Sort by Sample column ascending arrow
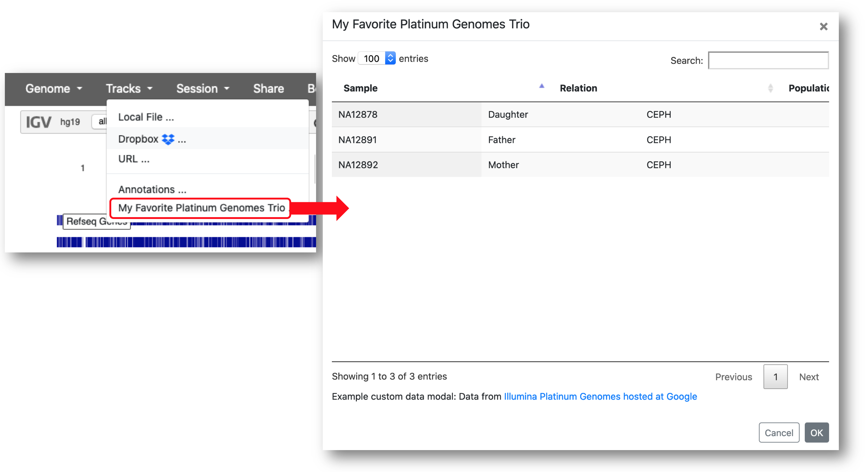Screen dimensions: 868x472 coord(542,86)
